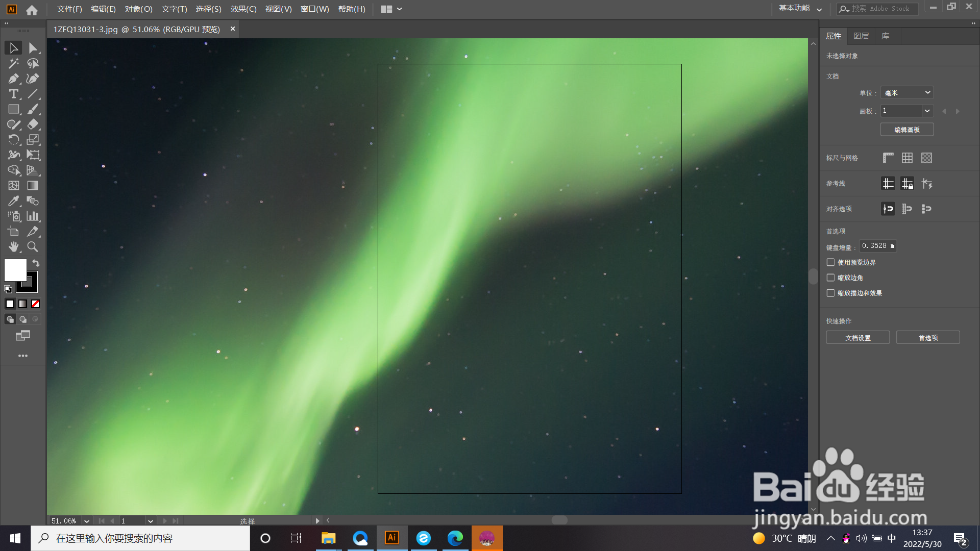Click the show rulers icon
980x551 pixels.
888,158
